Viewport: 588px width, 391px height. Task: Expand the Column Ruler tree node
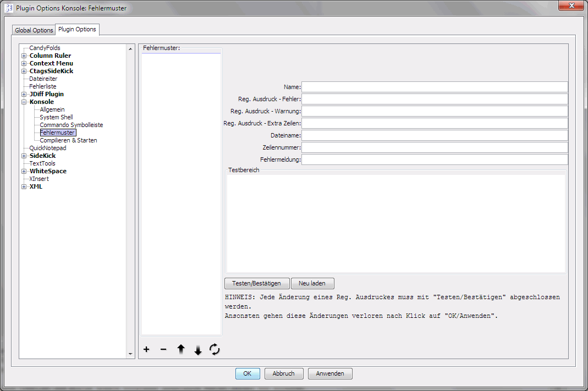(x=24, y=56)
